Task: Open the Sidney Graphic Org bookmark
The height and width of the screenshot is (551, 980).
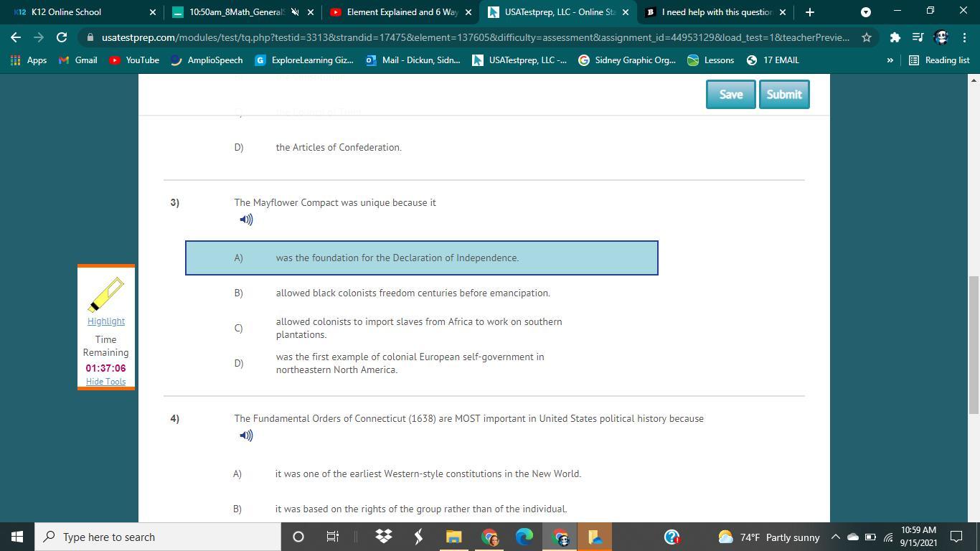Action: (x=627, y=60)
